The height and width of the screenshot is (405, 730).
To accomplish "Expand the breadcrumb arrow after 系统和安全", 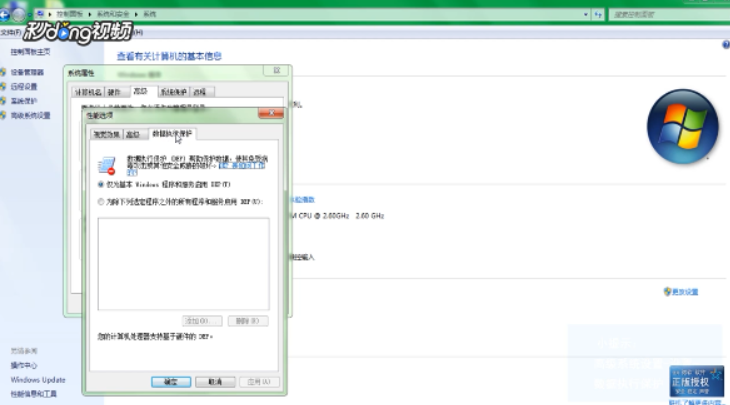I will [136, 14].
